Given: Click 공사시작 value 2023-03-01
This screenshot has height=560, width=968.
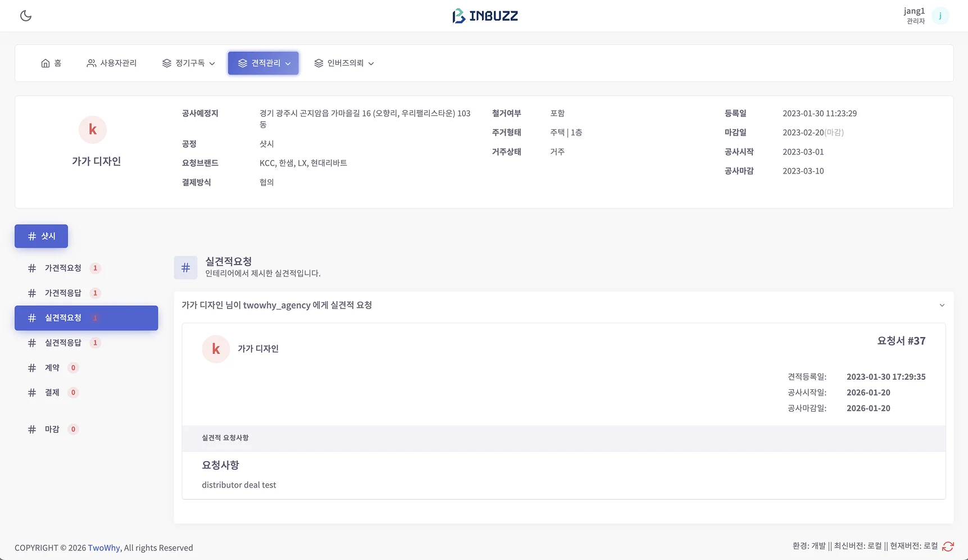Looking at the screenshot, I should [803, 152].
